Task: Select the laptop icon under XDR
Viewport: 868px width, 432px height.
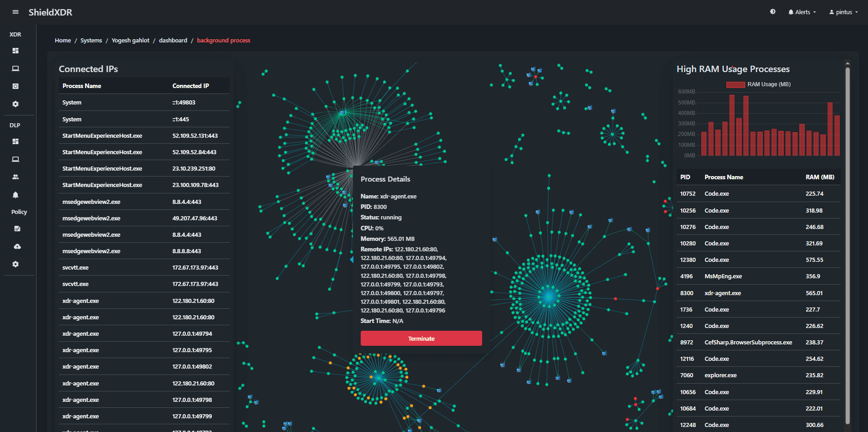Action: (x=15, y=68)
